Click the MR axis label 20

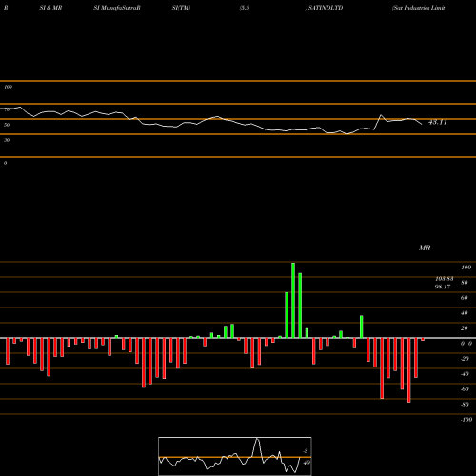(465, 328)
